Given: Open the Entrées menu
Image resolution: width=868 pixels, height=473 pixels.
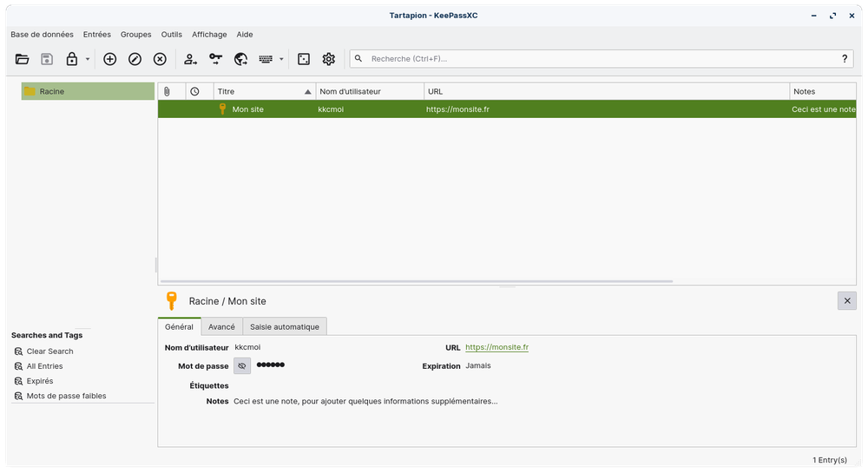Looking at the screenshot, I should pyautogui.click(x=96, y=35).
